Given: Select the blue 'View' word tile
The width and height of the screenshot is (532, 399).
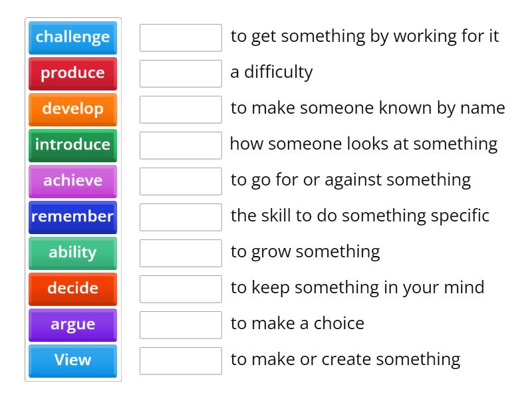Looking at the screenshot, I should tap(72, 361).
